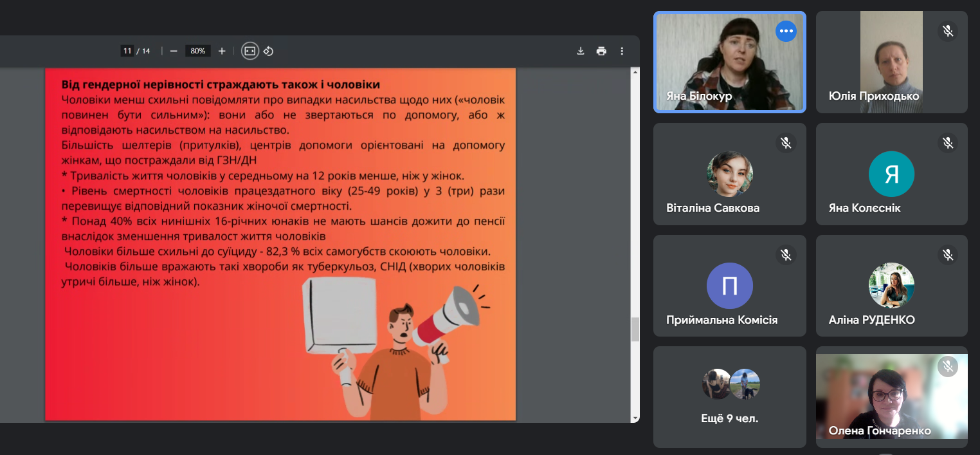Rotate the PDF document counterclockwise
Viewport: 980px width, 455px height.
tap(269, 51)
